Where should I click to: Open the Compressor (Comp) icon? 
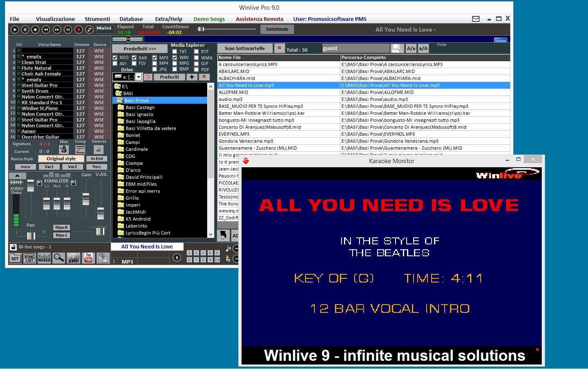(x=80, y=150)
